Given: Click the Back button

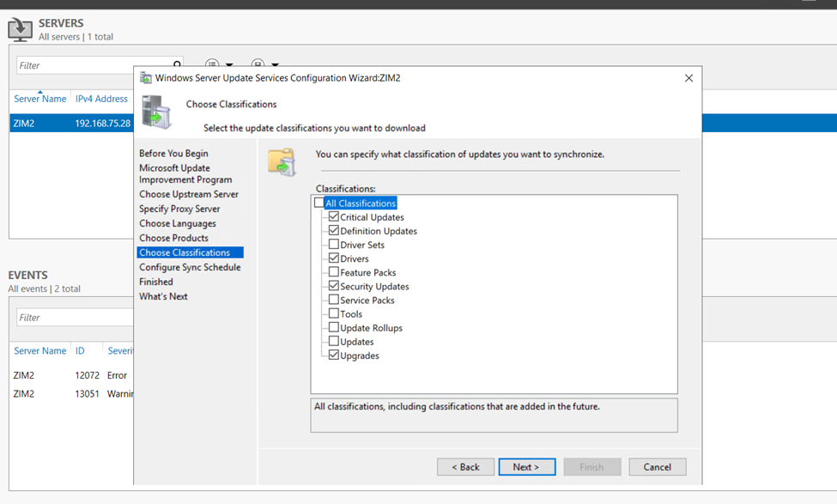Looking at the screenshot, I should [x=465, y=467].
